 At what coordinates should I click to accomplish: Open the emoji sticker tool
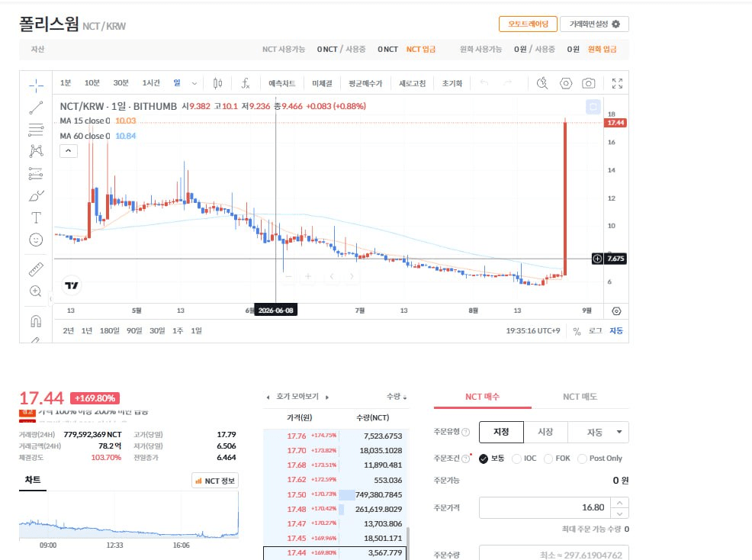tap(36, 240)
